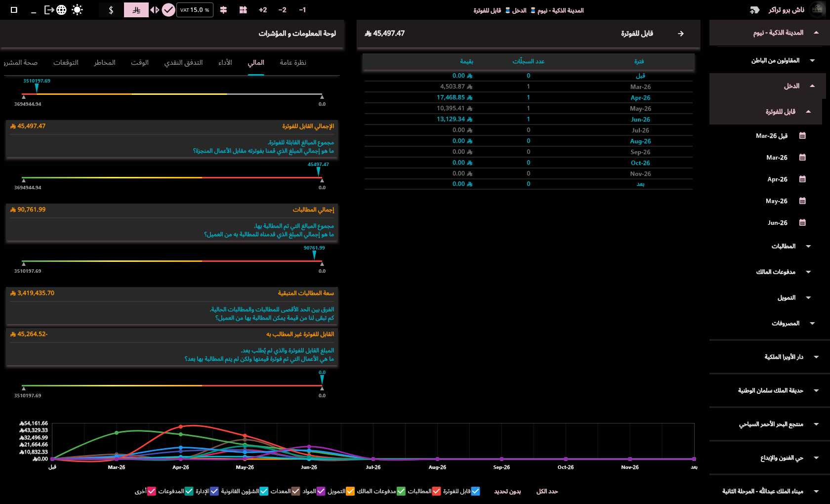Toggle the التمويل legend checkbox

click(350, 491)
